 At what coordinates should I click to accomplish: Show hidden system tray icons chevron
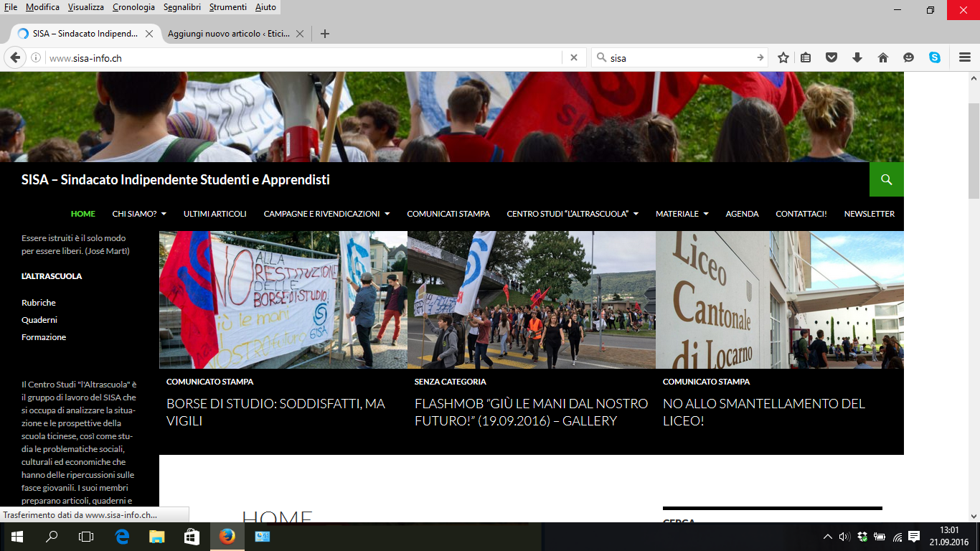pyautogui.click(x=827, y=537)
